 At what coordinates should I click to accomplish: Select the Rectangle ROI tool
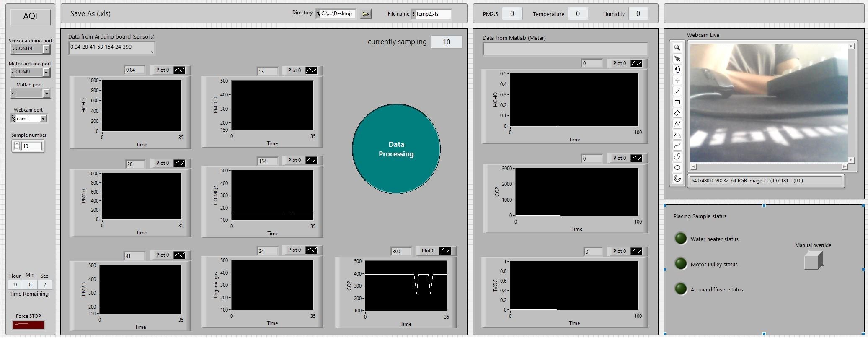(677, 102)
